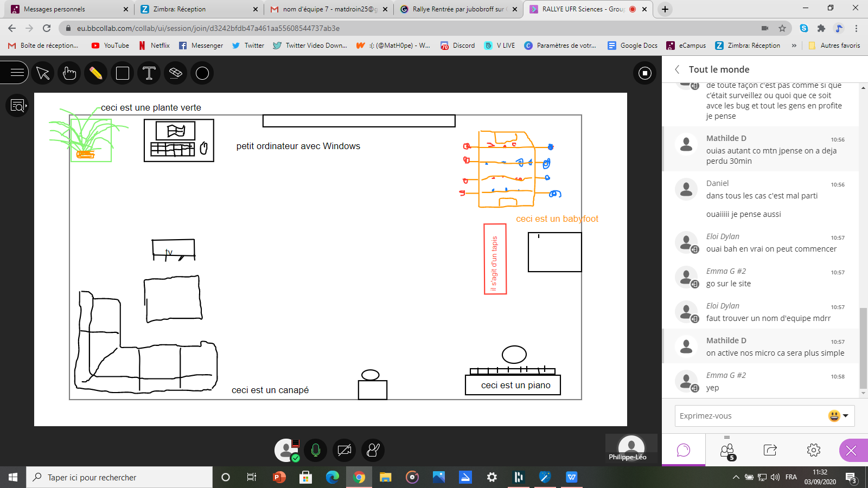Open the my settings gear panel
Image resolution: width=868 pixels, height=488 pixels.
[x=813, y=450]
